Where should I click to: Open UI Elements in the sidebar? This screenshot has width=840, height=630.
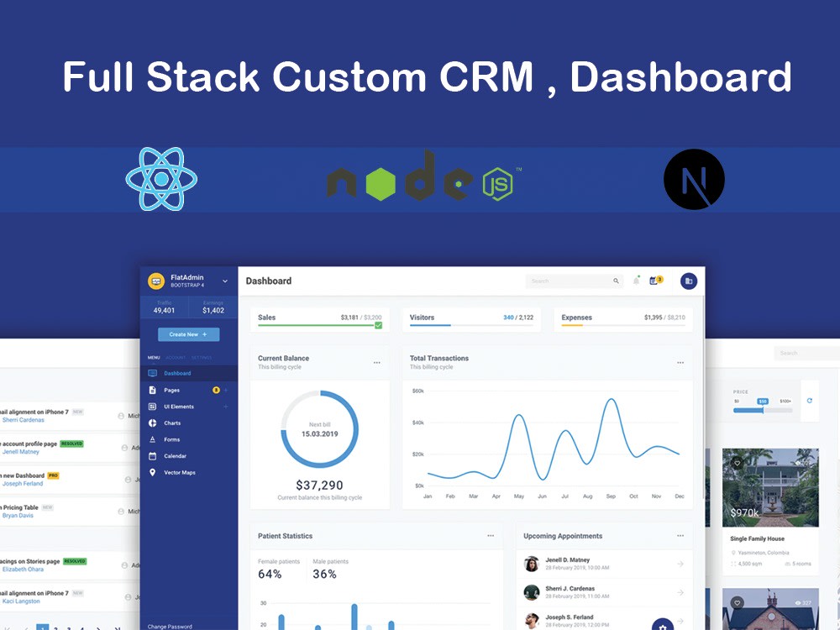pyautogui.click(x=179, y=407)
